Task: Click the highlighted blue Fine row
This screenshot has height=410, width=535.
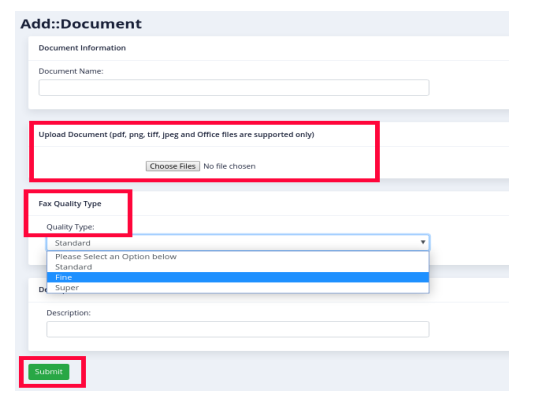Action: point(238,277)
